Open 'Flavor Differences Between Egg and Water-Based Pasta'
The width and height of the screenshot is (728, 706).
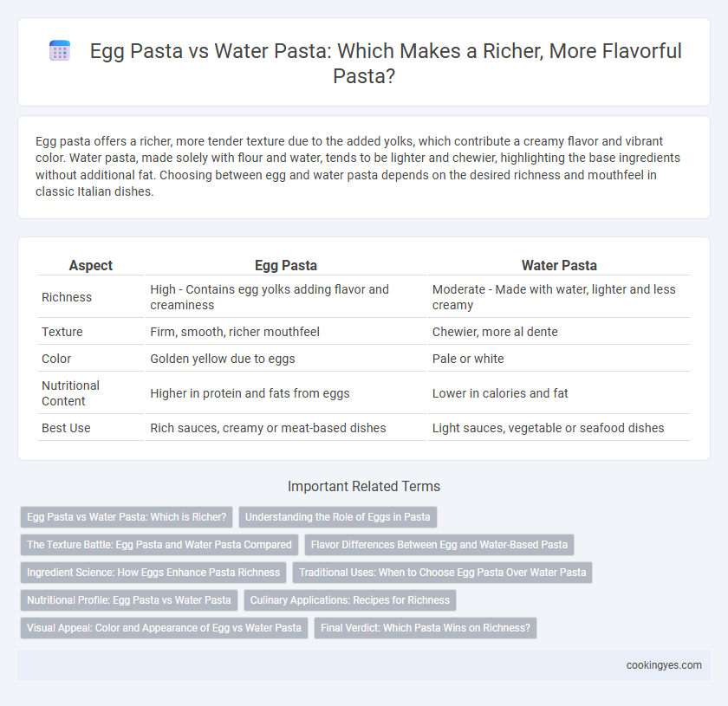tap(439, 545)
